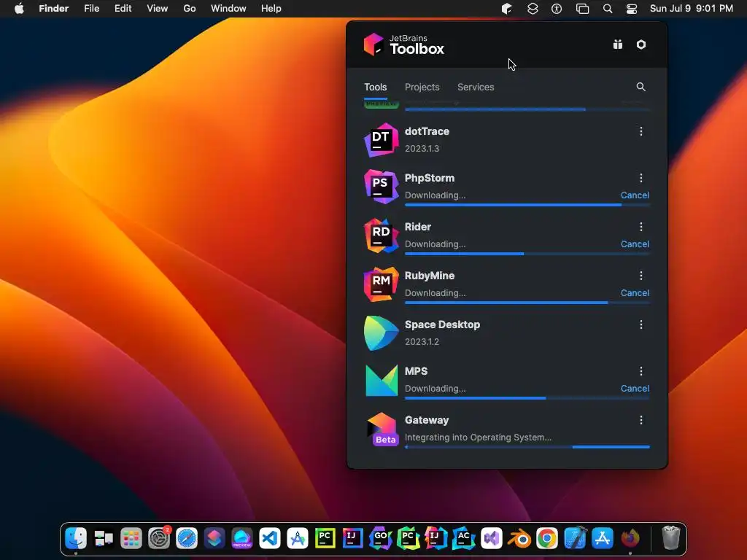Open Safari from the Dock
Viewport: 747px width, 560px height.
coord(186,539)
